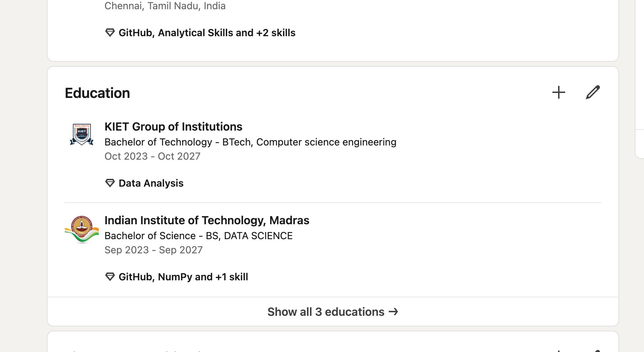Click the arrow after Show all 3 educations
The width and height of the screenshot is (644, 352).
393,312
